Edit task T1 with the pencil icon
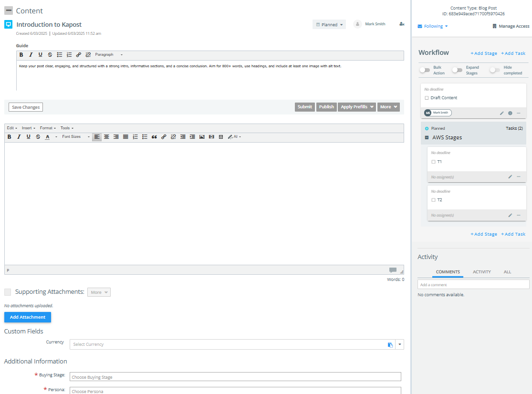 click(x=510, y=176)
